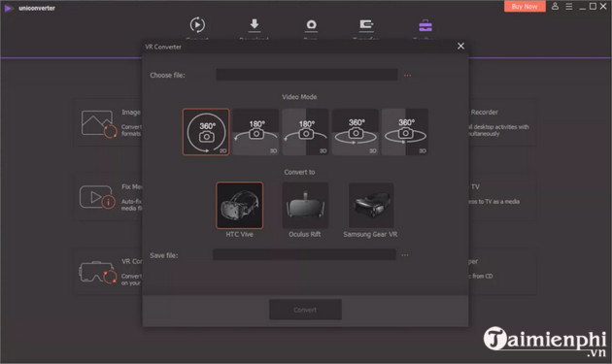612x364 pixels.
Task: Click the TV cast tool text behind the dialog
Action: (475, 187)
